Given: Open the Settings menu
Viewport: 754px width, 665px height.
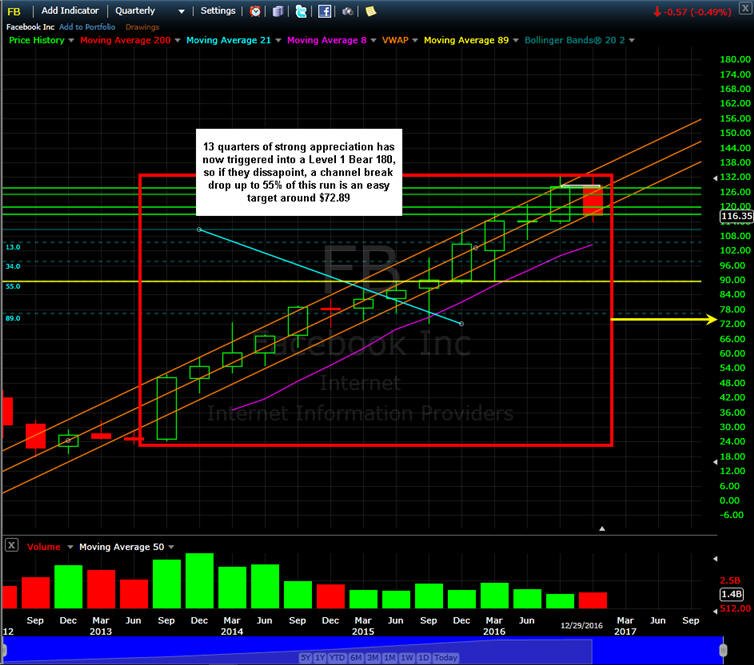Looking at the screenshot, I should pos(218,11).
